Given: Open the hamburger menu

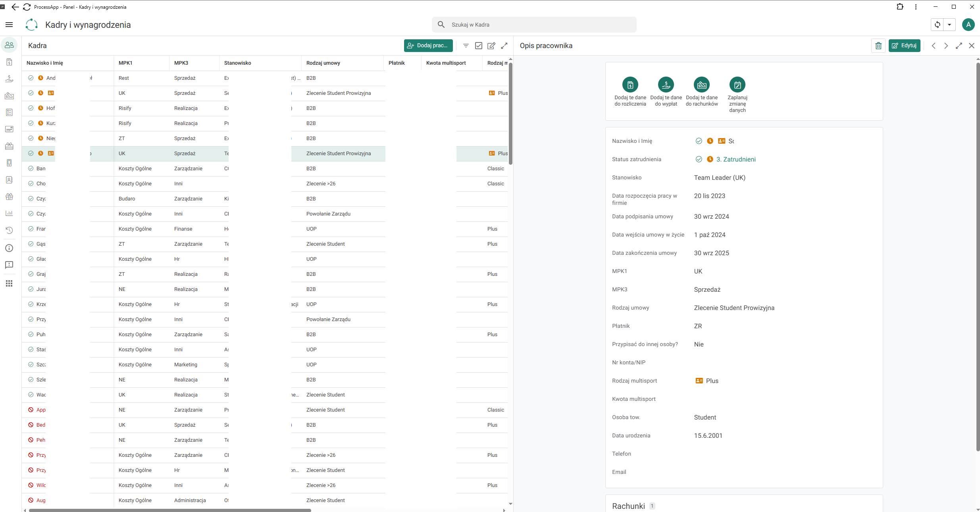Looking at the screenshot, I should coord(9,25).
